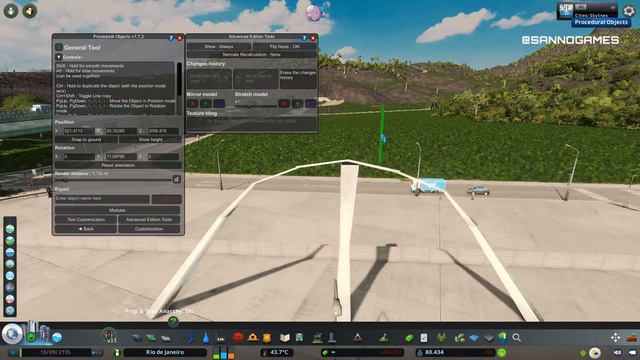
Task: Open the economy money icon
Action: point(409,338)
